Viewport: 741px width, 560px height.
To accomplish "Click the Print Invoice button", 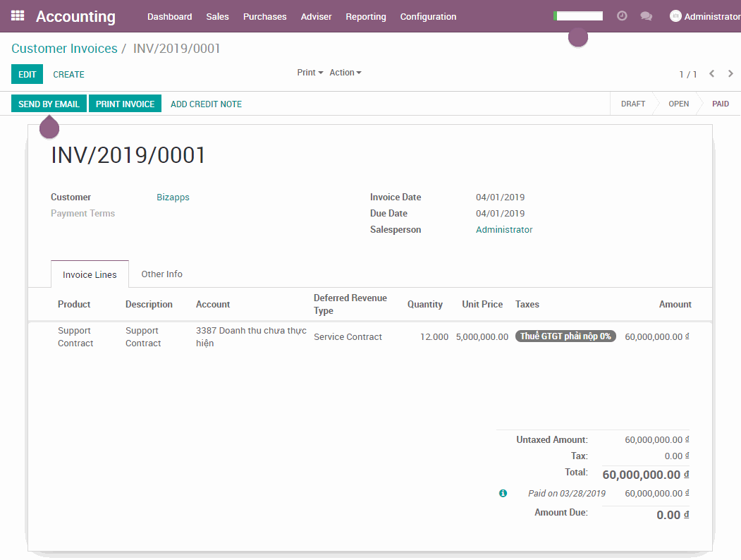I will tap(125, 104).
